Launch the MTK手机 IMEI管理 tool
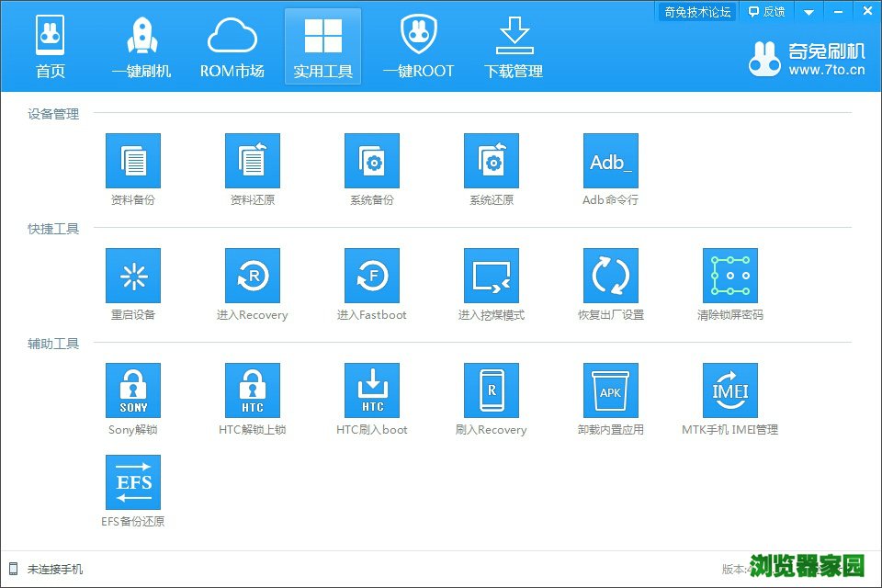 click(x=730, y=390)
